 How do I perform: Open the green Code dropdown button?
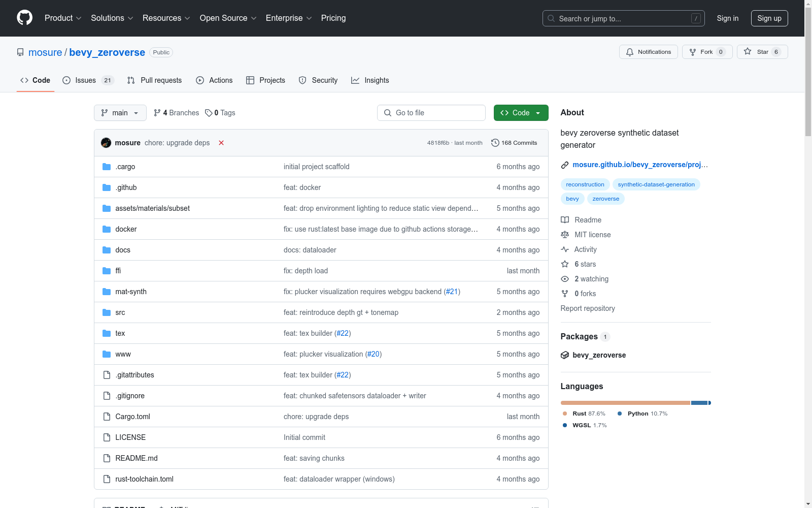tap(521, 113)
